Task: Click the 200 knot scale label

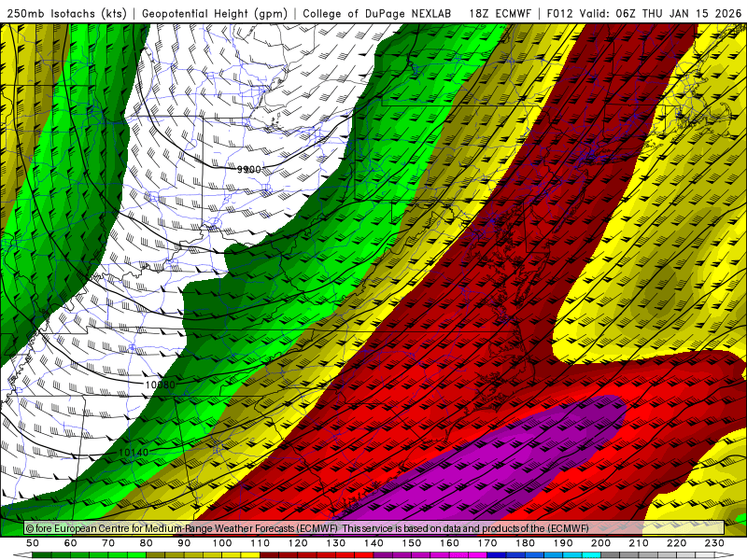Action: click(600, 543)
